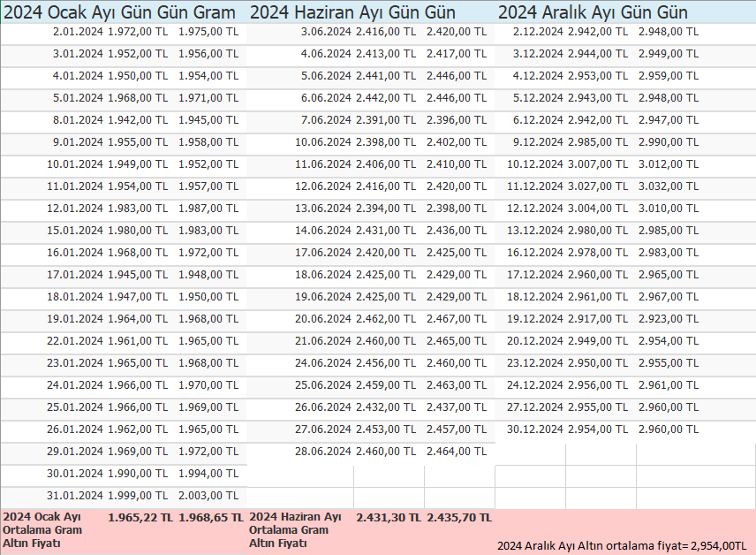
Task: Click the value 1.987,00 TL
Action: (208, 209)
